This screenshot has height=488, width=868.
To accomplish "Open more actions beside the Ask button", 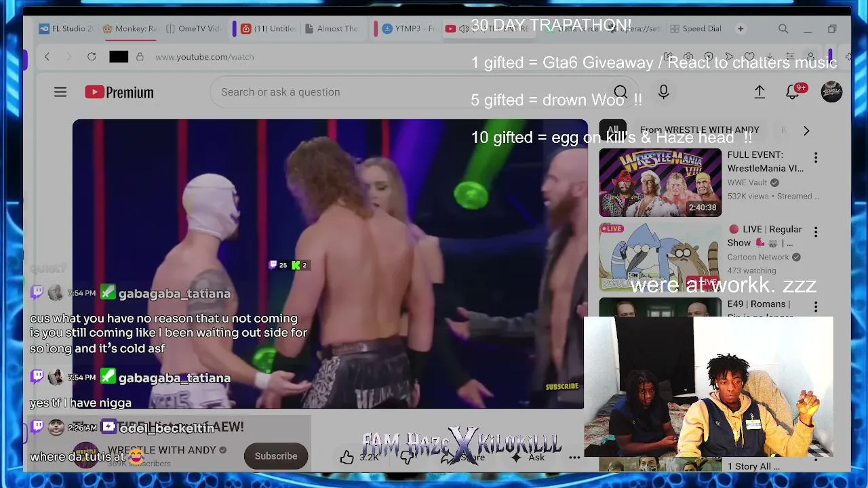I will coord(574,457).
